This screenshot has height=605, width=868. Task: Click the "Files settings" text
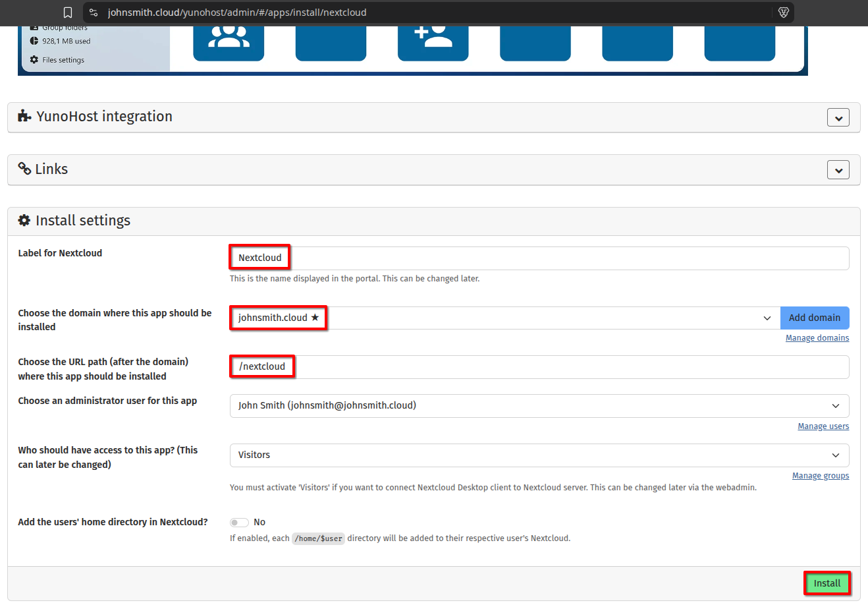coord(63,60)
